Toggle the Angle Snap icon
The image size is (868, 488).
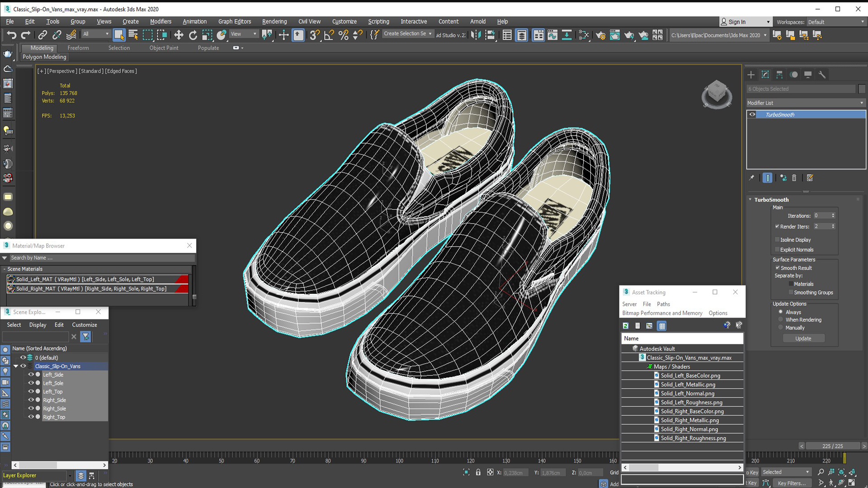(329, 35)
